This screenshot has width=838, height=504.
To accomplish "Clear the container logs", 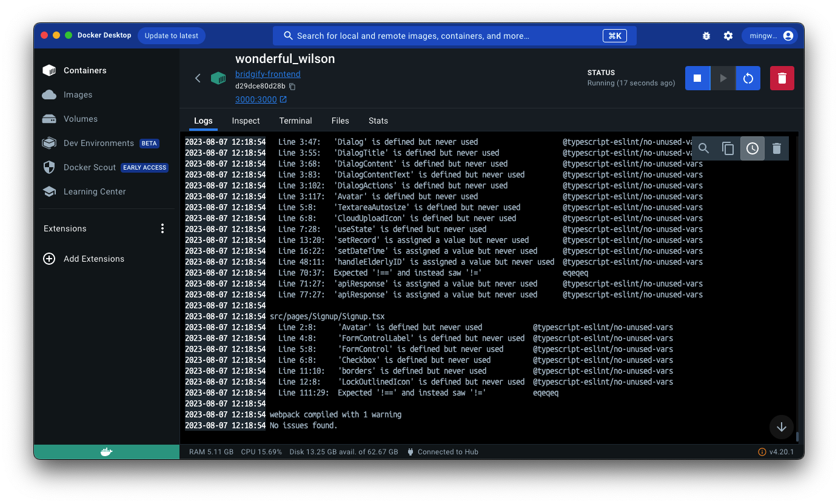I will pos(777,148).
